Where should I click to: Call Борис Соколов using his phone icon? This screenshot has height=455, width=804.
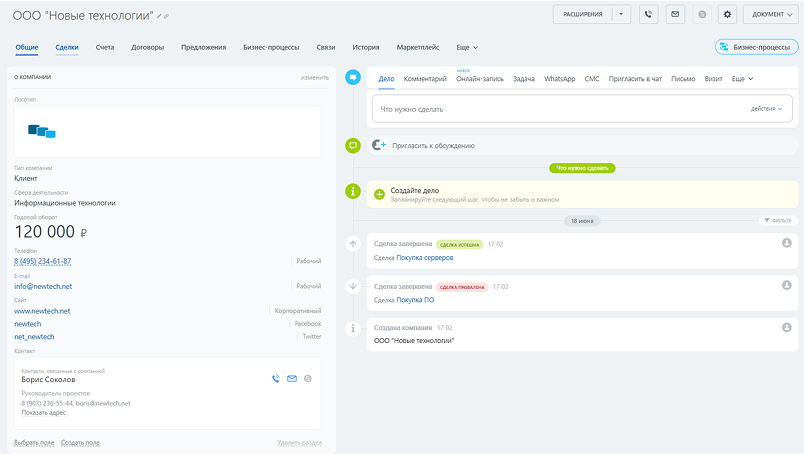[276, 379]
